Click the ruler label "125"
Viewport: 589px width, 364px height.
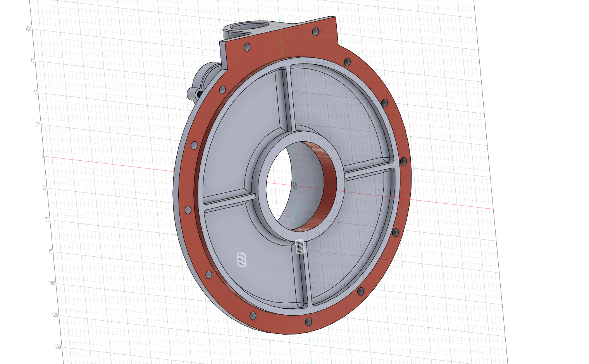coord(55,315)
